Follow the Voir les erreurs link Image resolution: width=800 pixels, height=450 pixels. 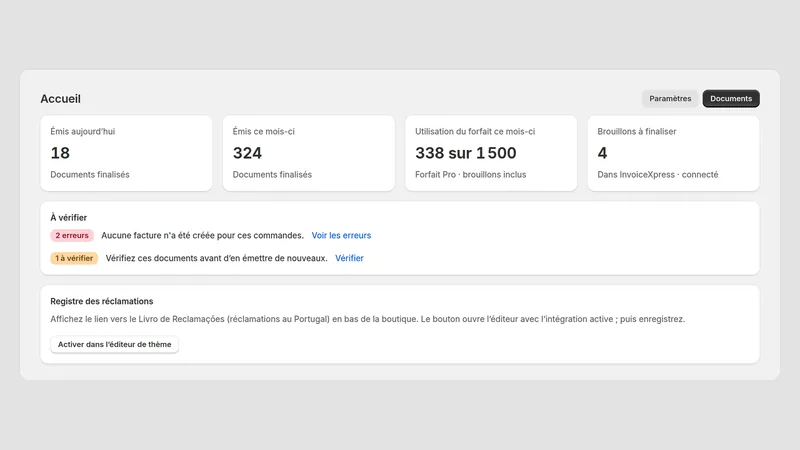[341, 235]
